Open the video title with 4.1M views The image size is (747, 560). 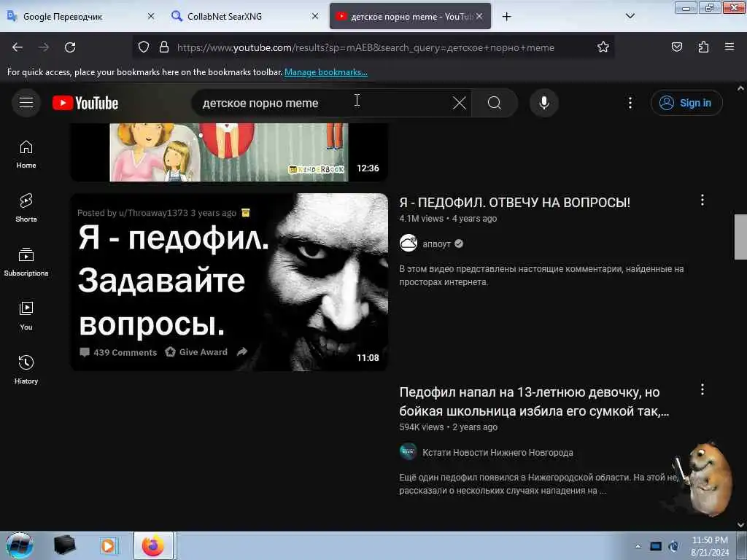point(514,203)
